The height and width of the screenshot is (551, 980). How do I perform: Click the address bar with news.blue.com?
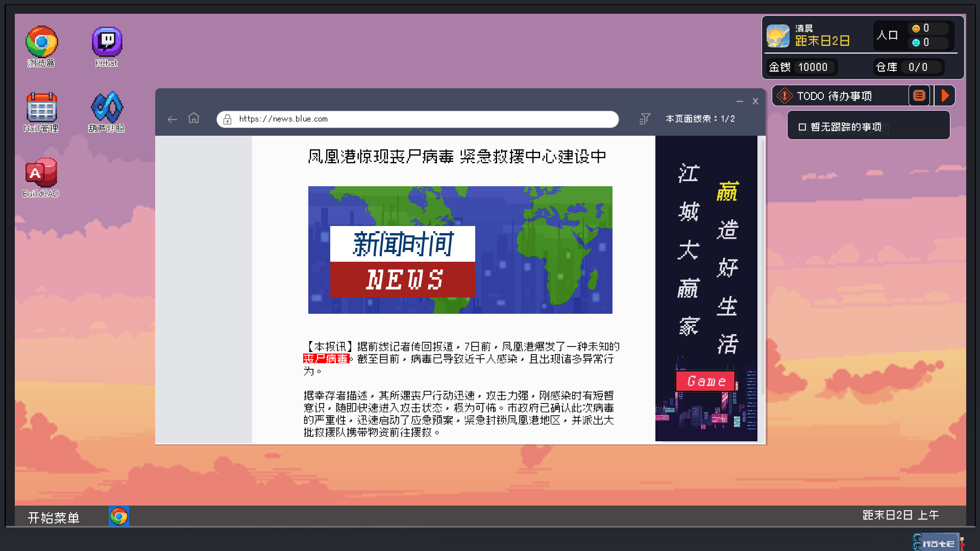pyautogui.click(x=418, y=119)
